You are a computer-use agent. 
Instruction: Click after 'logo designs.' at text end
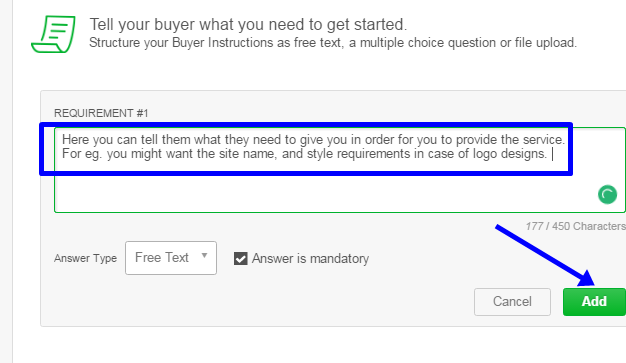coord(551,154)
